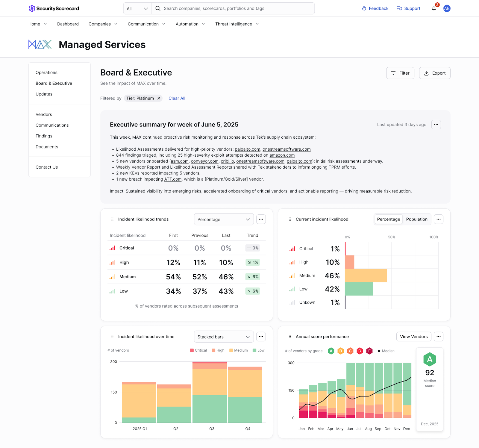Click the AB user avatar
Screen dimensions: 479x448
(447, 8)
